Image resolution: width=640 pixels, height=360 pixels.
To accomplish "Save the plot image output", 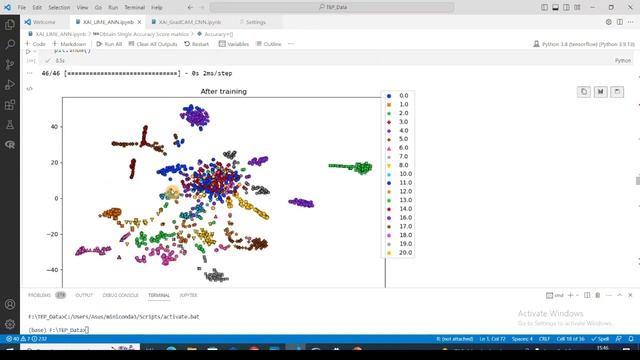I will pyautogui.click(x=617, y=91).
